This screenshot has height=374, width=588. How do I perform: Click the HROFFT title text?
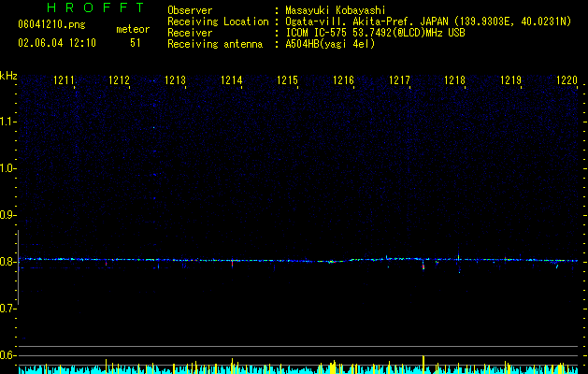[96, 7]
